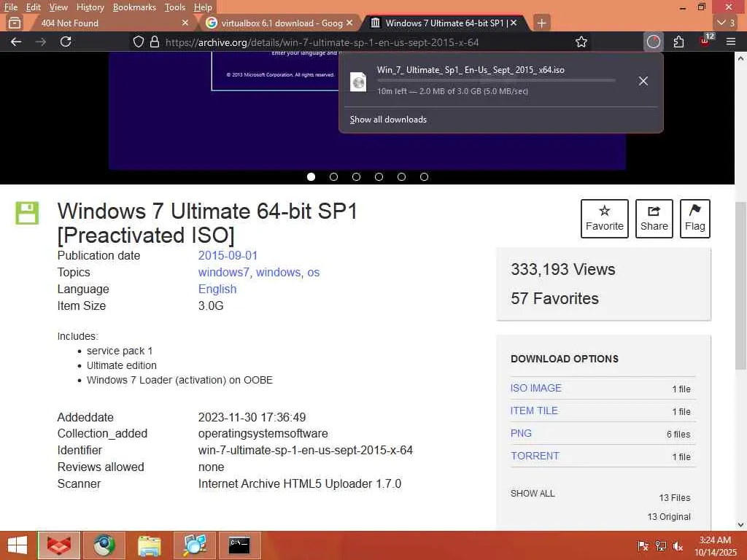Screen dimensions: 747x560
Task: Open the History menu
Action: [x=90, y=7]
